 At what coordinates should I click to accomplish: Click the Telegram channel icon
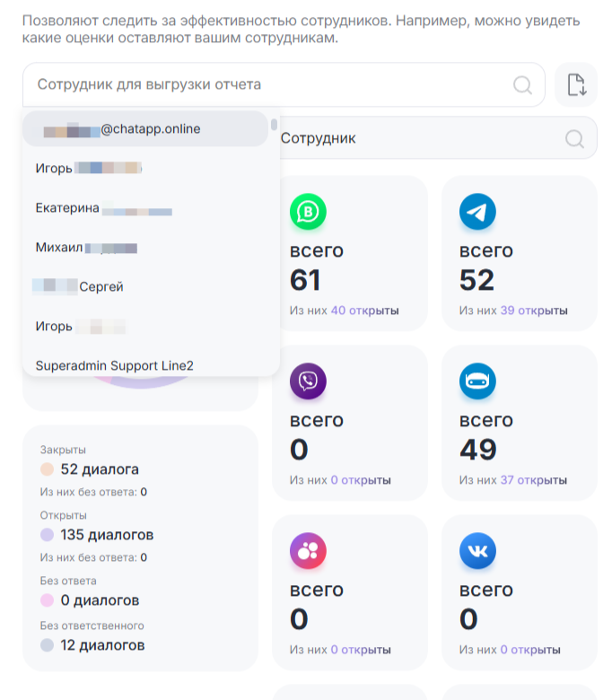tap(477, 212)
